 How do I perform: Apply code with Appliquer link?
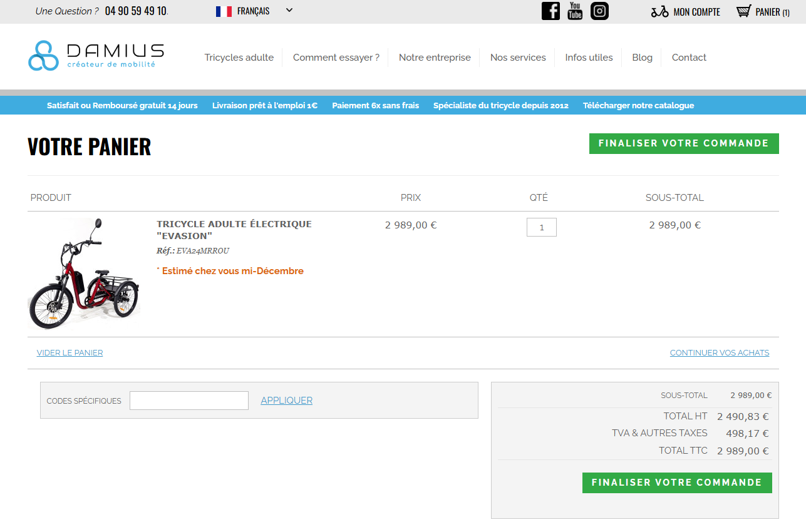(x=286, y=401)
